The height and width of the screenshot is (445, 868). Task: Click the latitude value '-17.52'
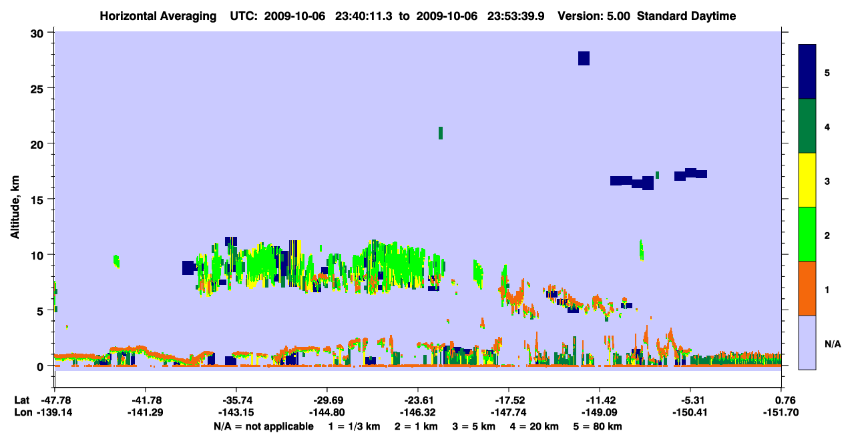(x=509, y=400)
